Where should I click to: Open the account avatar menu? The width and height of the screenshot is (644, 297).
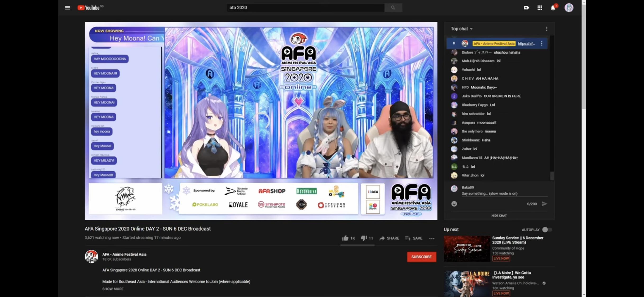coord(569,8)
